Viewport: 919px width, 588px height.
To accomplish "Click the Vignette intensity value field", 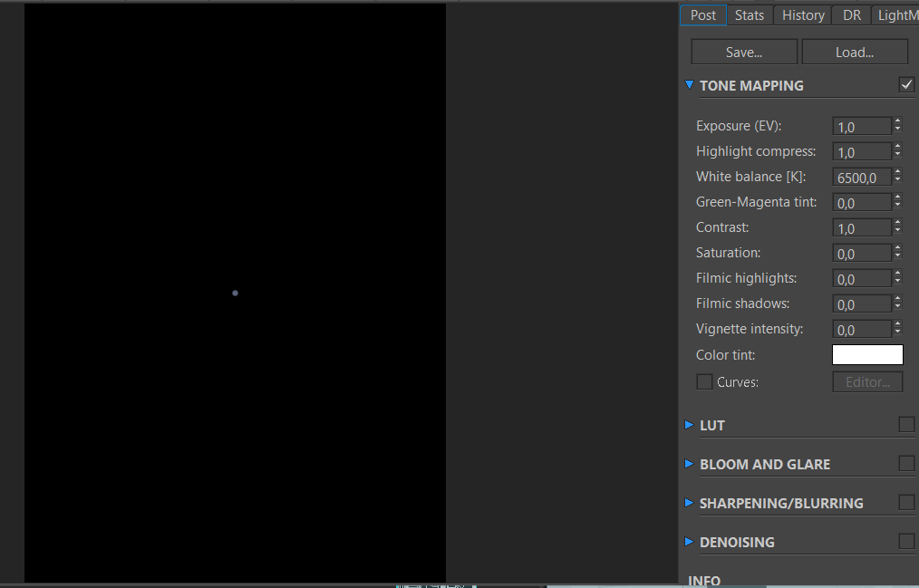I will pyautogui.click(x=862, y=329).
